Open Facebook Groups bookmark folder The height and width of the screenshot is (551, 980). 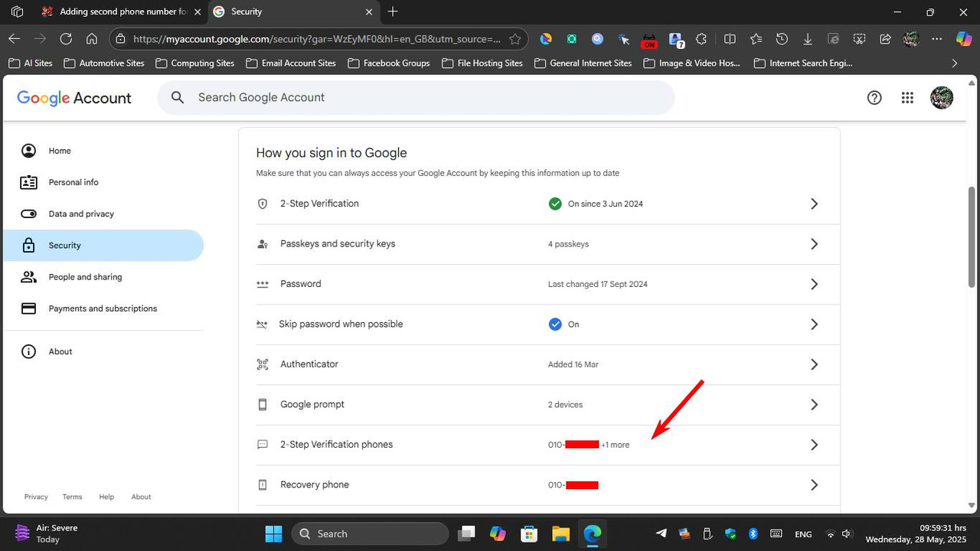389,63
